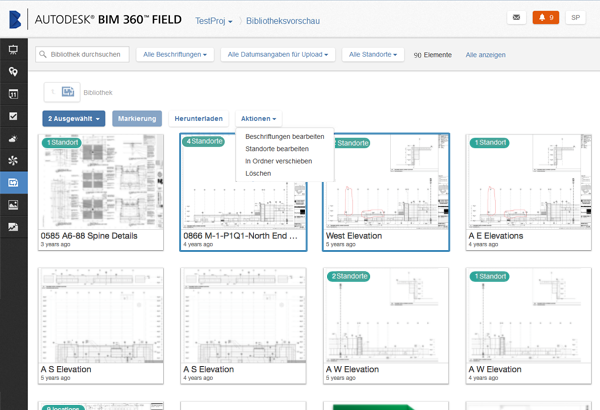Click the Alle anzeigen link

(x=485, y=55)
